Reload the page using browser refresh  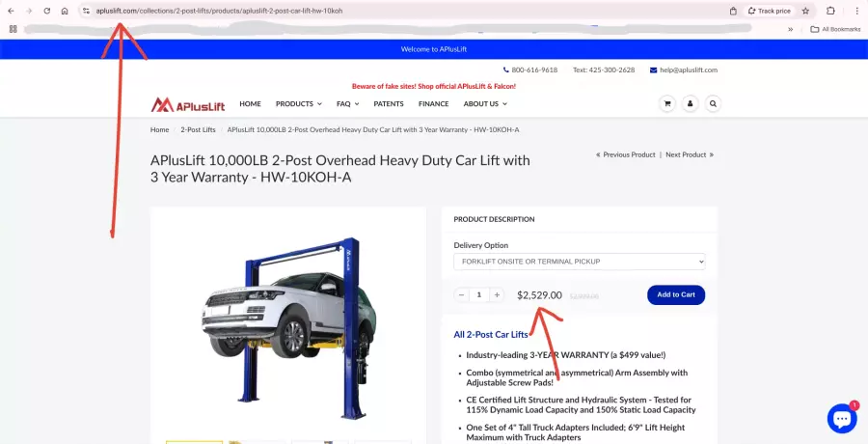click(46, 11)
